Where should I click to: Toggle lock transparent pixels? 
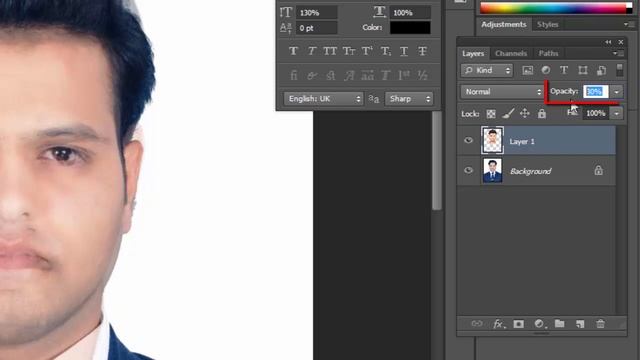(491, 113)
